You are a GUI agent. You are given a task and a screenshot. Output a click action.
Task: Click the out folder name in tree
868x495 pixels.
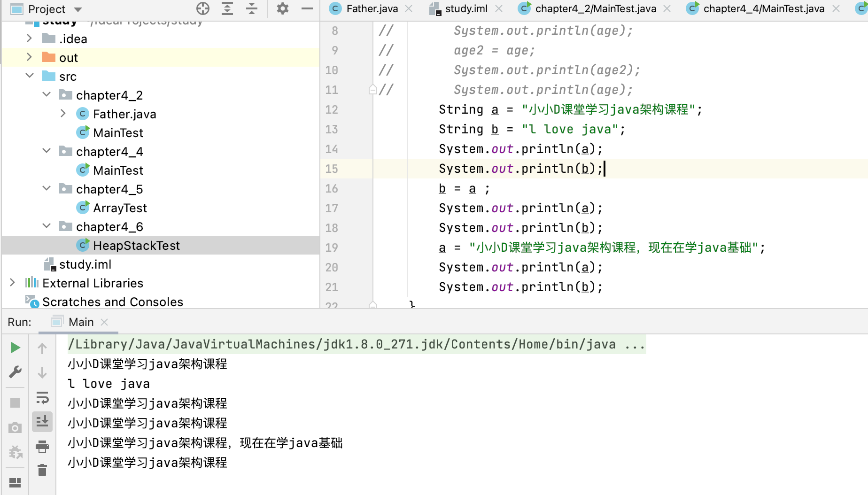[x=69, y=58]
